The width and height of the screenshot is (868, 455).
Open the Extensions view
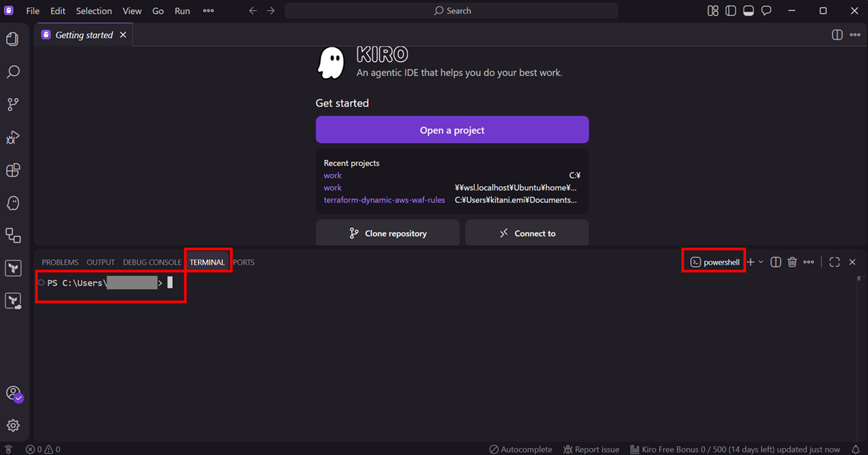13,170
